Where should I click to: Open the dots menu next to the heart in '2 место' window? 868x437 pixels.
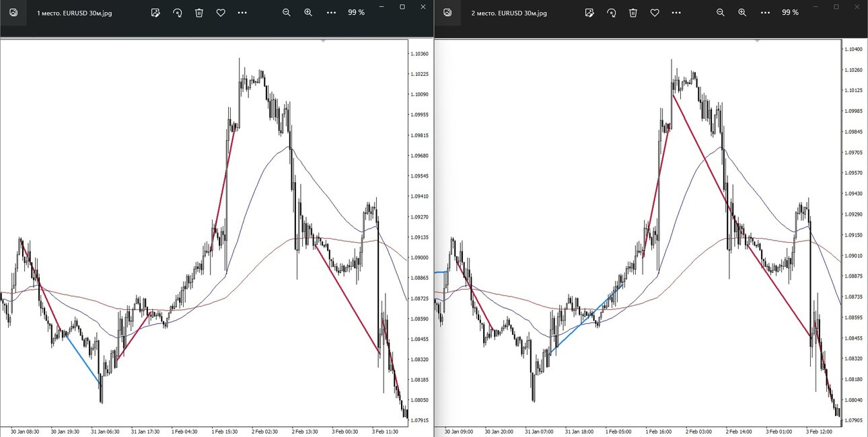tap(676, 13)
